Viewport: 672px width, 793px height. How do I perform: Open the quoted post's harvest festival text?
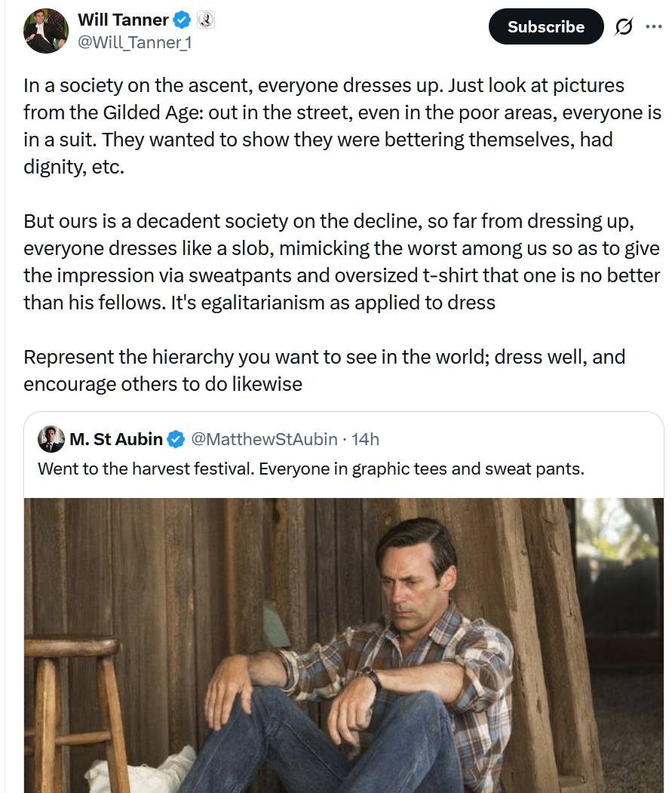click(311, 469)
